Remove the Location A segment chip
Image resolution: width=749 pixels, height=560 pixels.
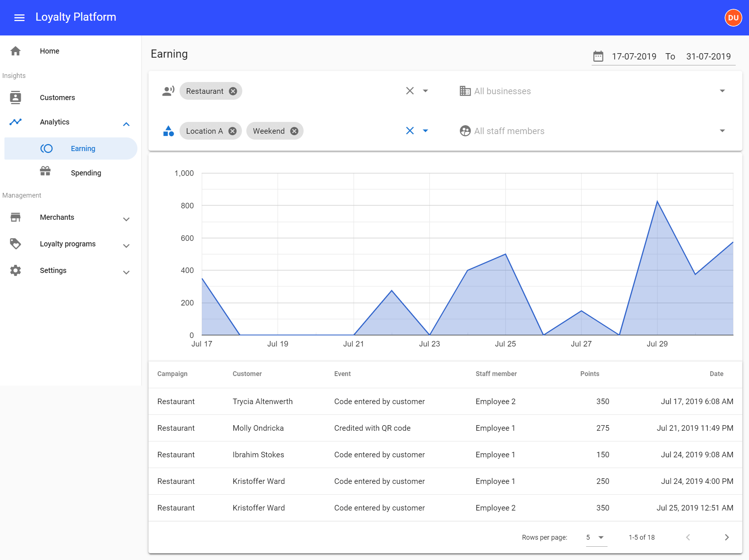(x=232, y=131)
